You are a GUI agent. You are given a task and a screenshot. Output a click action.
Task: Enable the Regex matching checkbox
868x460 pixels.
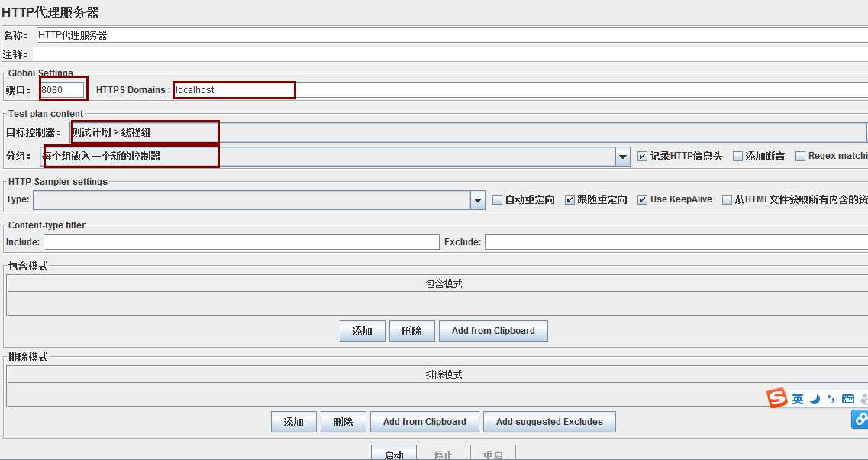800,157
